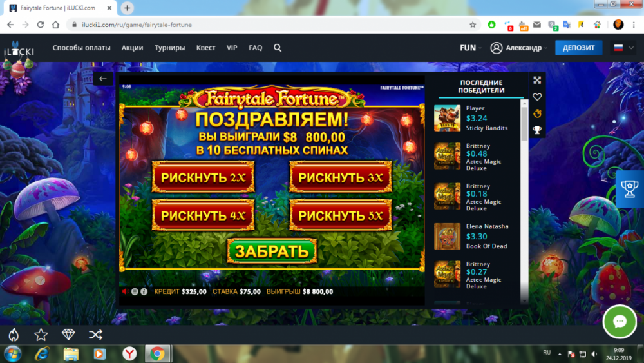644x363 pixels.
Task: Open the diamond icon in the bottom bar
Action: pyautogui.click(x=68, y=335)
